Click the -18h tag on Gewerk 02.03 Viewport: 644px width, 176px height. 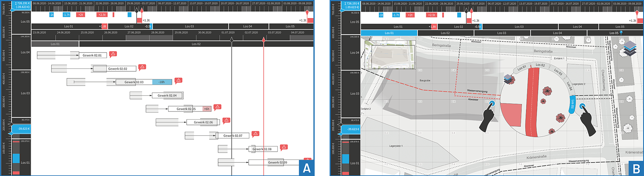pos(162,82)
